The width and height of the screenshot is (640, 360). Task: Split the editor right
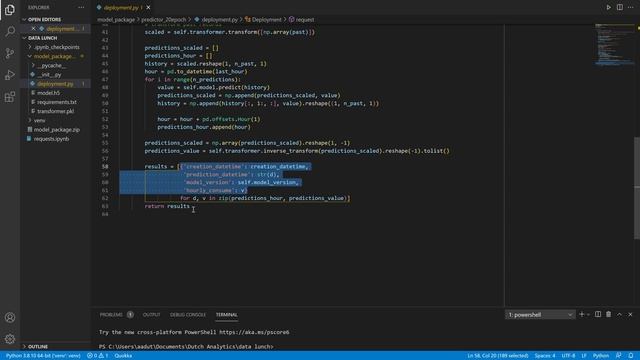click(x=620, y=7)
